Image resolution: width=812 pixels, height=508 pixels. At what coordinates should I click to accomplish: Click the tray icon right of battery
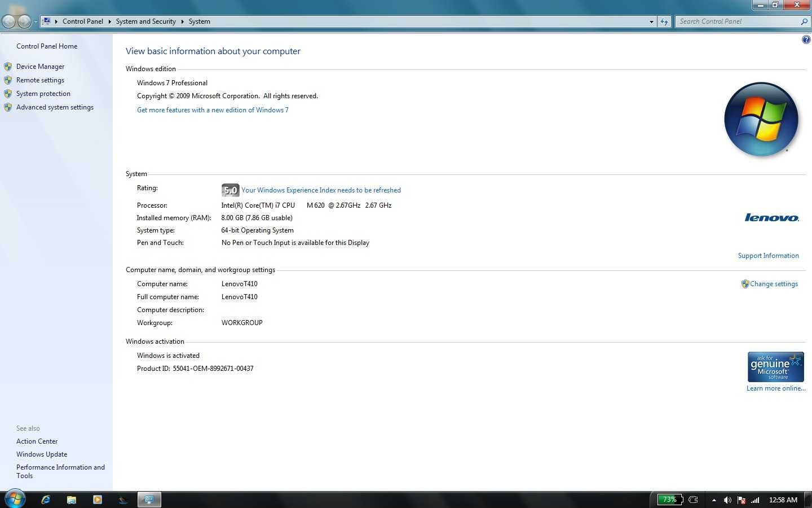coord(694,500)
